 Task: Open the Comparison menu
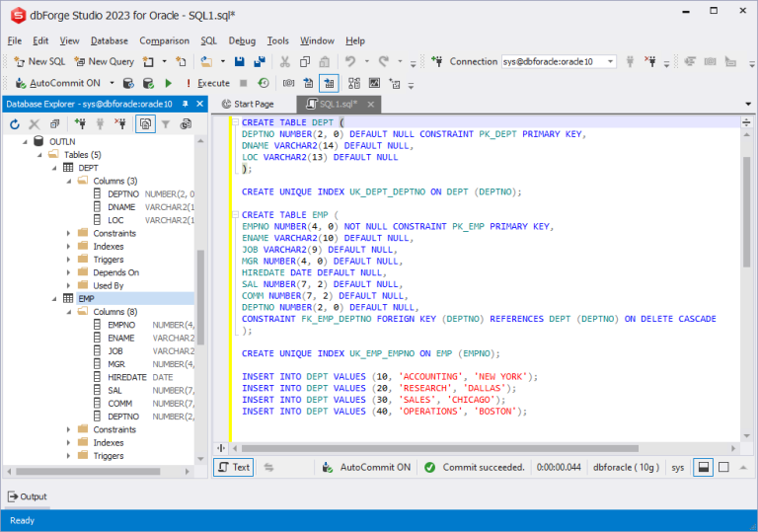164,40
